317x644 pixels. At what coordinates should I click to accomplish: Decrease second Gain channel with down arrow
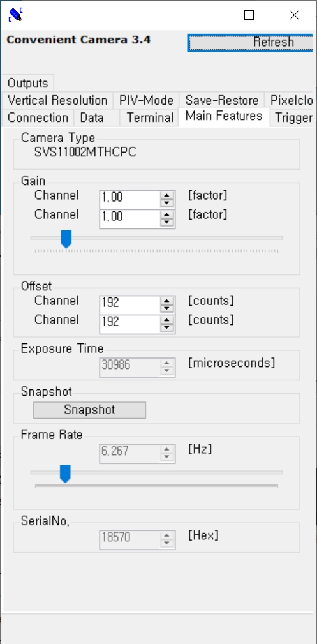click(x=166, y=222)
